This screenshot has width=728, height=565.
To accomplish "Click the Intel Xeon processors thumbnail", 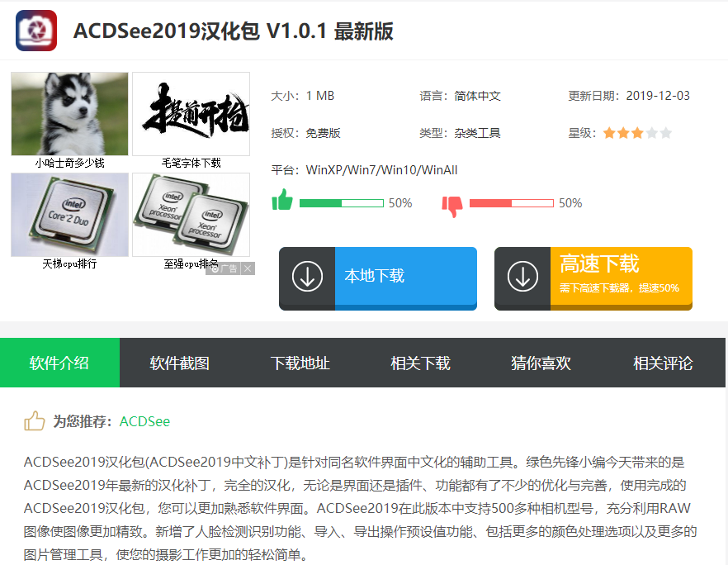I will [191, 215].
